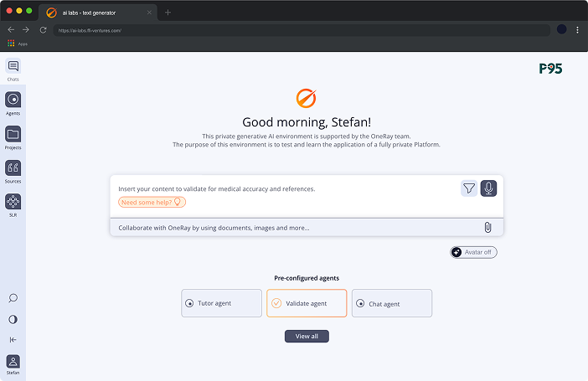
Task: Click the Need some help? link
Action: (x=152, y=202)
